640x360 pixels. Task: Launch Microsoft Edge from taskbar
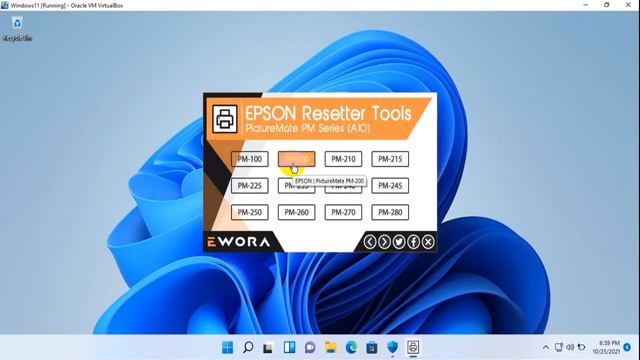(351, 347)
